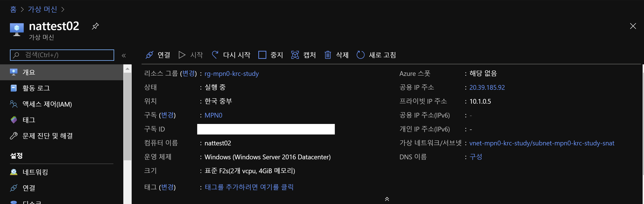The width and height of the screenshot is (644, 204).
Task: Open resource group rg-mpn0-krc-study link
Action: pyautogui.click(x=232, y=74)
